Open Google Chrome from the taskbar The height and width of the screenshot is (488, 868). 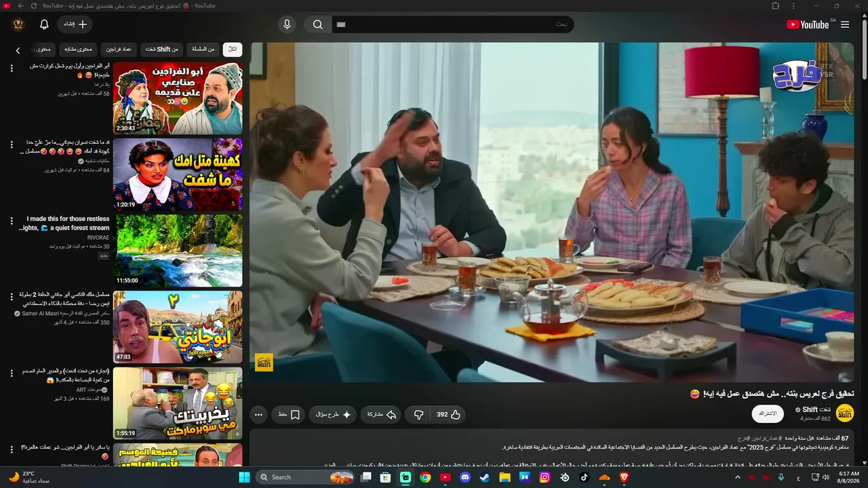[x=425, y=477]
